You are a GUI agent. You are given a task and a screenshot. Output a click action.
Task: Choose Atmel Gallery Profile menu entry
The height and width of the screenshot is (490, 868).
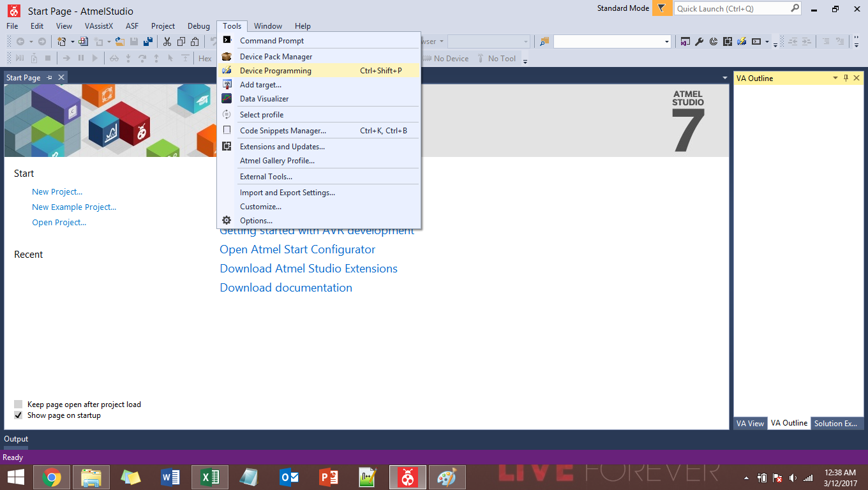pyautogui.click(x=319, y=160)
